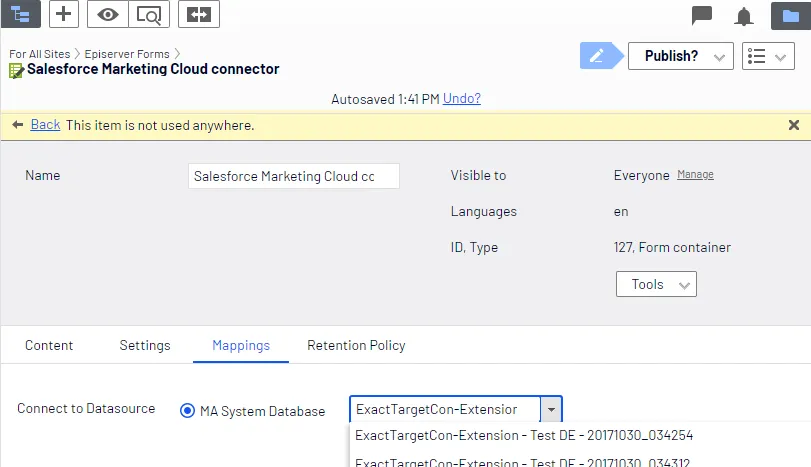The image size is (811, 467).
Task: Click the left arrow icon beside Back
Action: tap(18, 125)
